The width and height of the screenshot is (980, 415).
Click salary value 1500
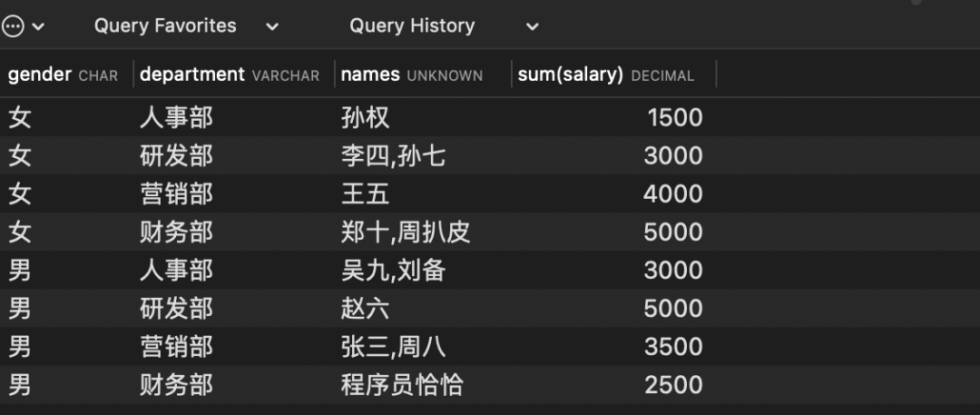tap(675, 118)
